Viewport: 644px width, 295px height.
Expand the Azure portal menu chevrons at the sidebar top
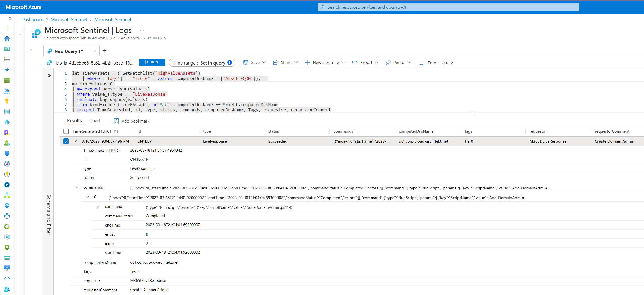coord(10,18)
